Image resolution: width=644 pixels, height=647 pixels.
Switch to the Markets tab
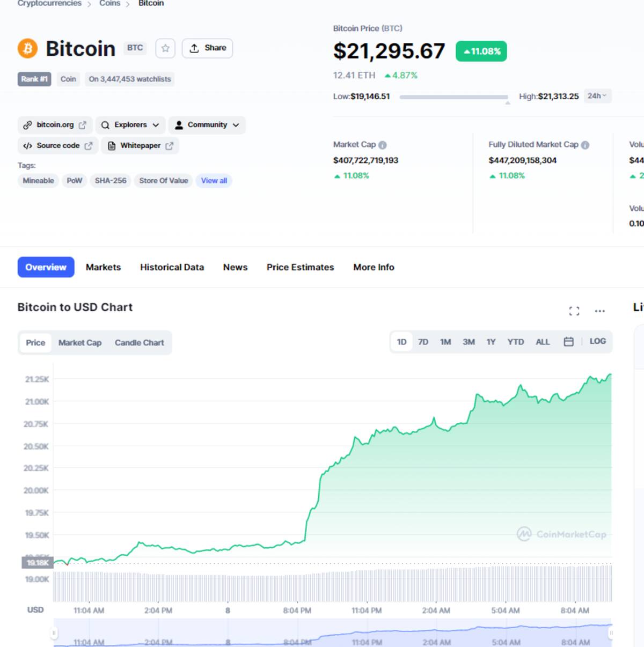(104, 267)
